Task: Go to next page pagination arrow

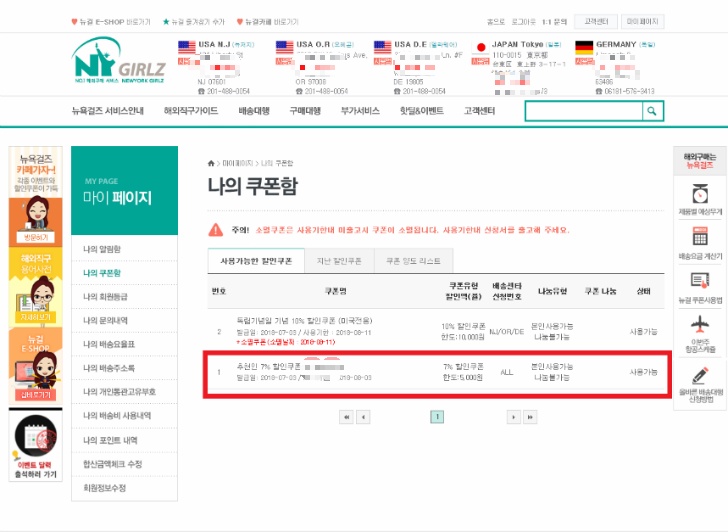Action: click(x=514, y=417)
